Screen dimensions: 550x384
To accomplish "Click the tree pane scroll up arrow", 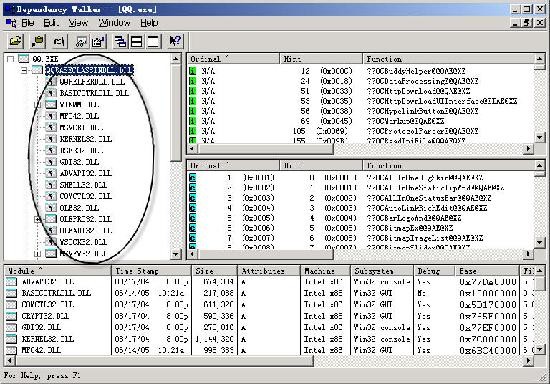I will point(176,59).
